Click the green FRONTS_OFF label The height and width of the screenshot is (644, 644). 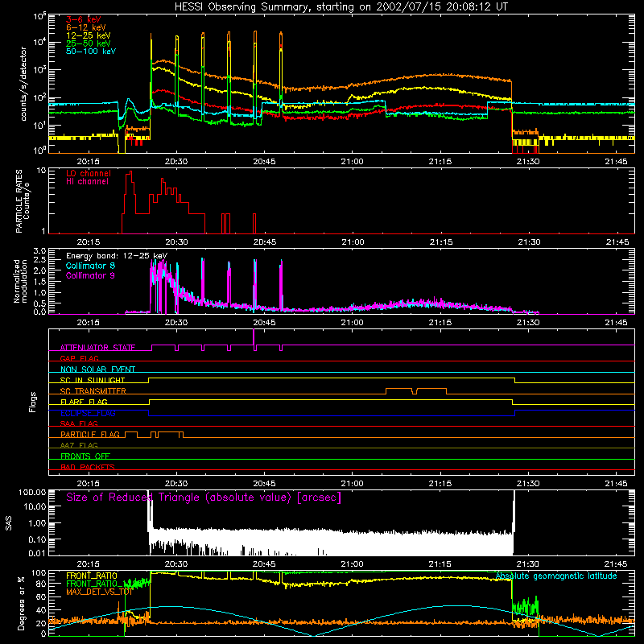[85, 456]
